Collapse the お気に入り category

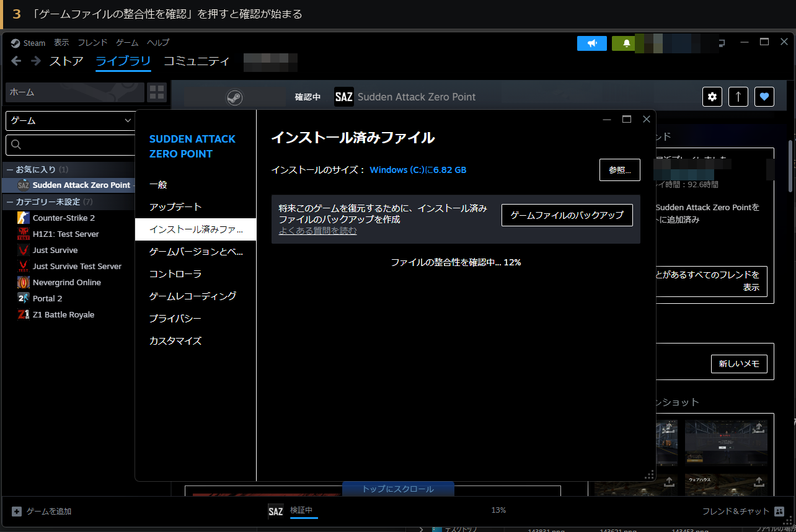[x=9, y=169]
